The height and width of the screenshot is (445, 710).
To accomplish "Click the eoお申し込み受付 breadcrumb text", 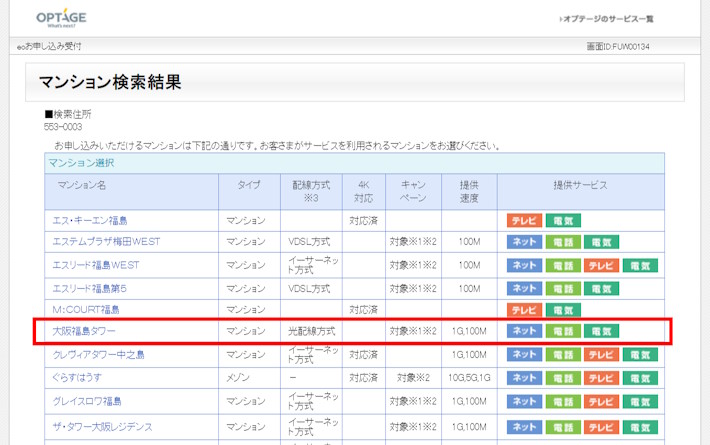I will tap(49, 46).
